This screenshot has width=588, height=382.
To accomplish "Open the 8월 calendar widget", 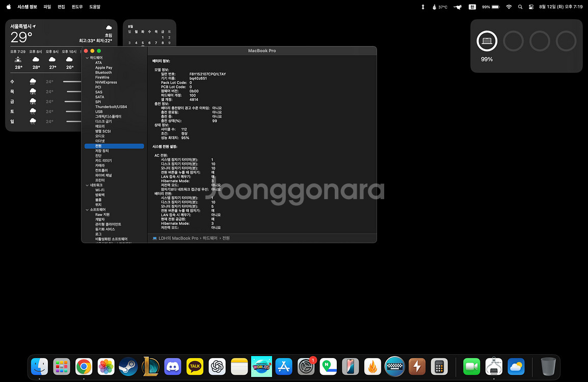I will click(x=149, y=33).
